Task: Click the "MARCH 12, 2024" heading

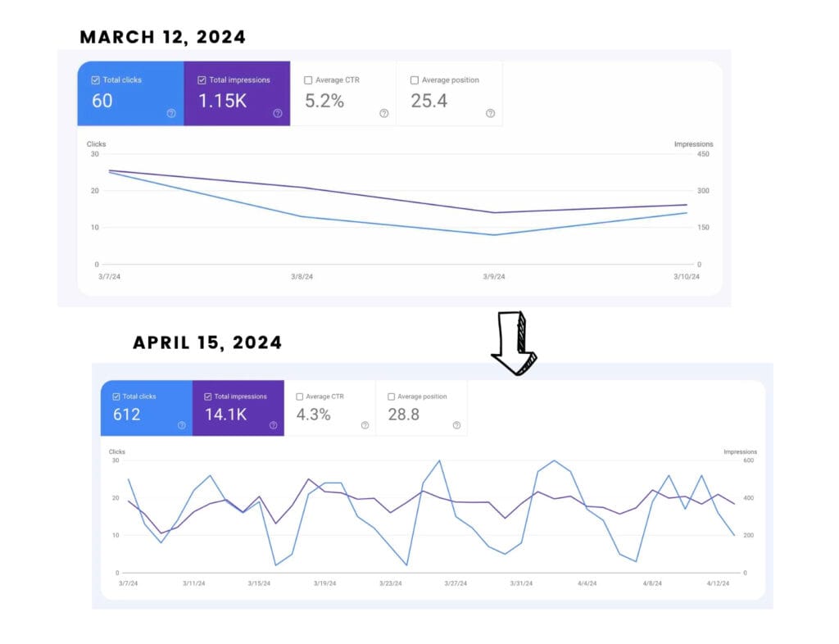Action: [x=162, y=37]
